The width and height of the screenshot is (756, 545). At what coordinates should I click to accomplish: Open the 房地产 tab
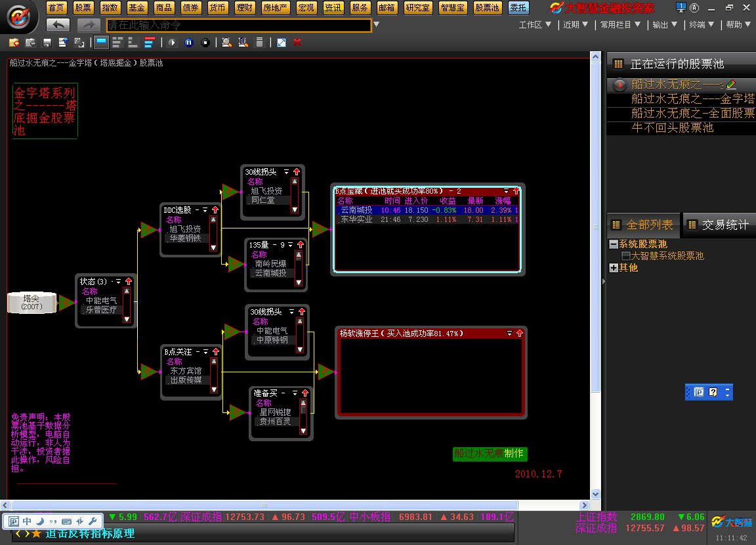[275, 7]
